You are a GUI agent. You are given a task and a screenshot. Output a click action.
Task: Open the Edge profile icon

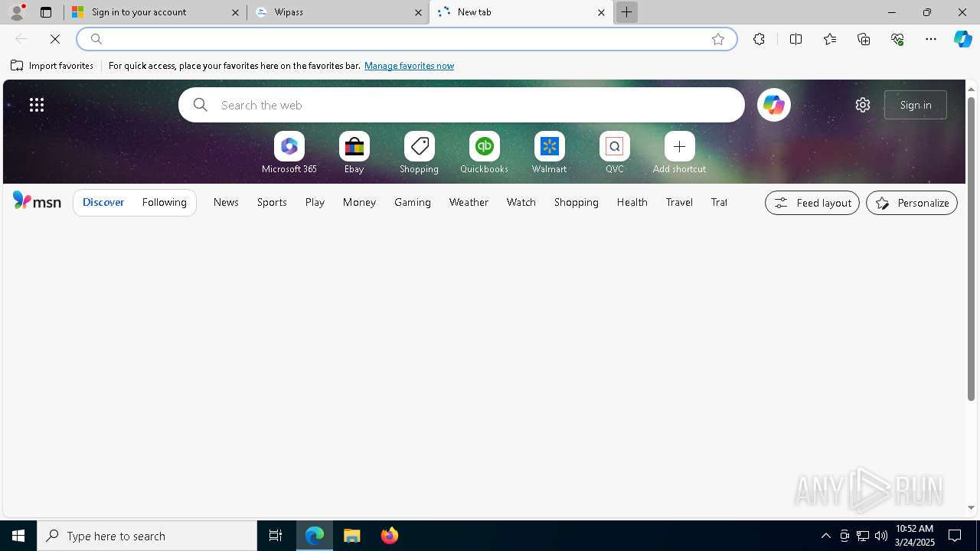(17, 11)
